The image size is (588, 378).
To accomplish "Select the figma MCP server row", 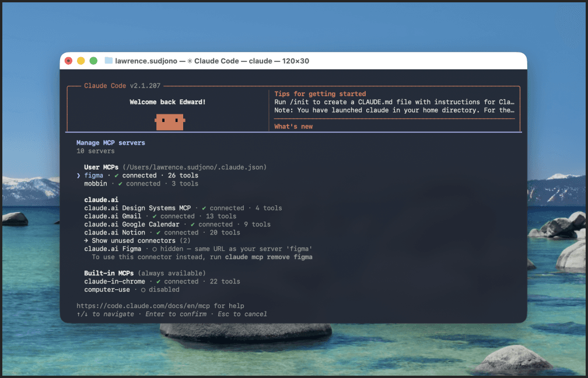I will coord(141,176).
